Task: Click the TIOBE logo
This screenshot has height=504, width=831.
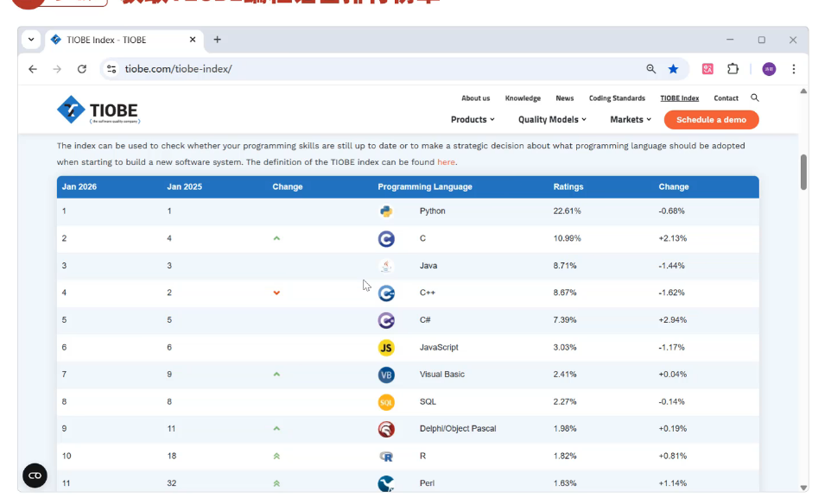Action: tap(98, 110)
